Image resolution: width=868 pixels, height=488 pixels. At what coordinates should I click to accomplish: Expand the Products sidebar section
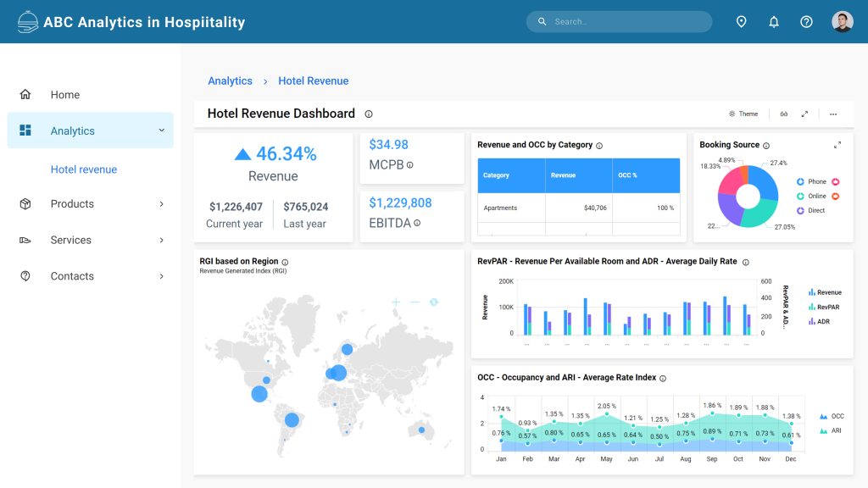72,203
